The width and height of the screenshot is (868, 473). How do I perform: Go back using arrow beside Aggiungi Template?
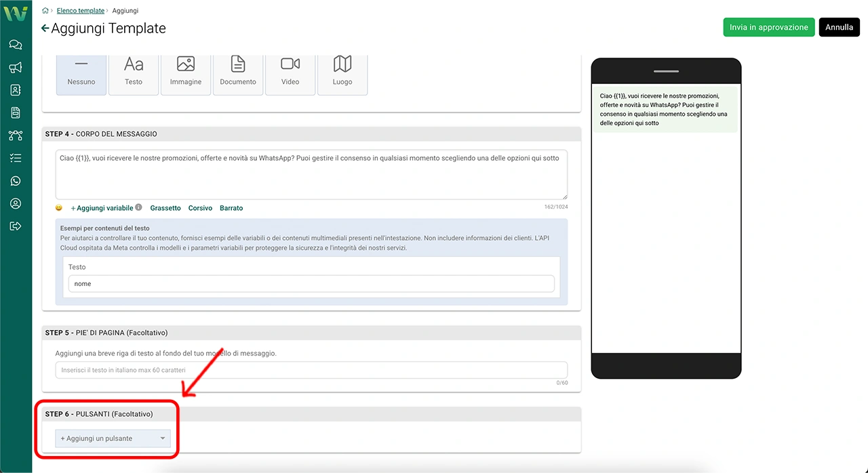pyautogui.click(x=45, y=28)
